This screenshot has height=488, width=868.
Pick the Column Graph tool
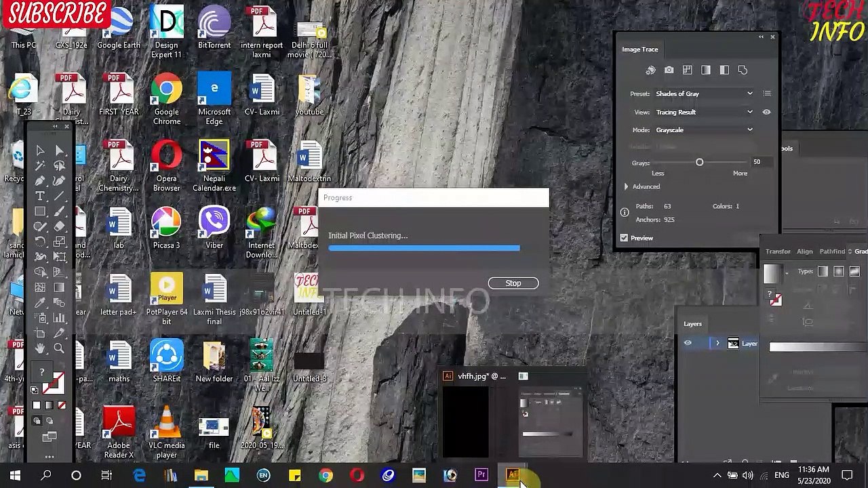pyautogui.click(x=59, y=318)
